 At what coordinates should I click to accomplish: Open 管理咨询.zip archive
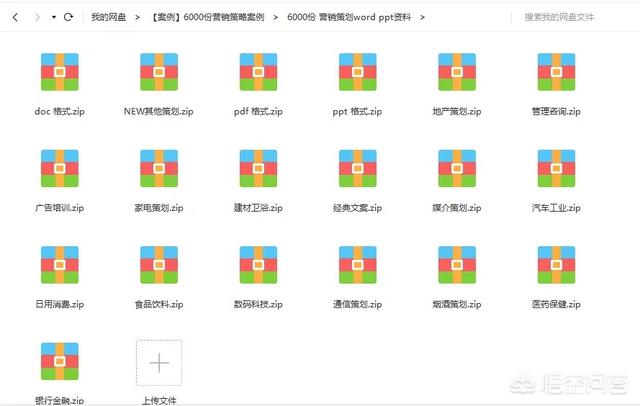[x=556, y=72]
